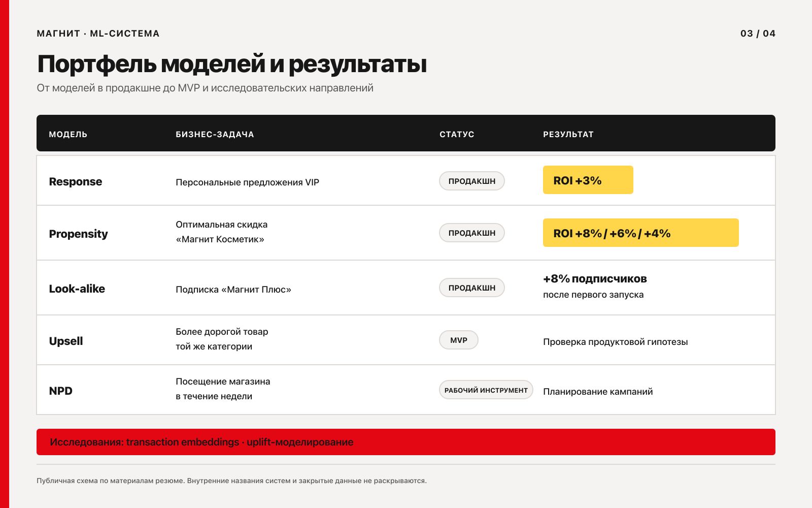Screen dimensions: 812x508
Task: Click the header text МАГНИТ · ML-СИСТЕМА
Action: click(98, 34)
